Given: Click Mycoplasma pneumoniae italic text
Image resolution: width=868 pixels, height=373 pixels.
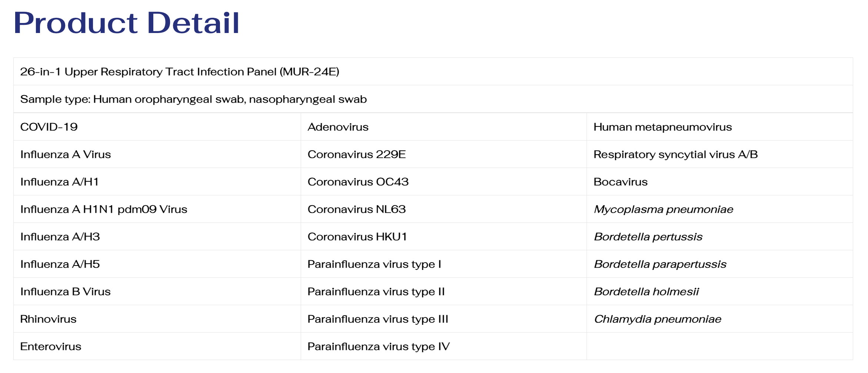Looking at the screenshot, I should 664,209.
